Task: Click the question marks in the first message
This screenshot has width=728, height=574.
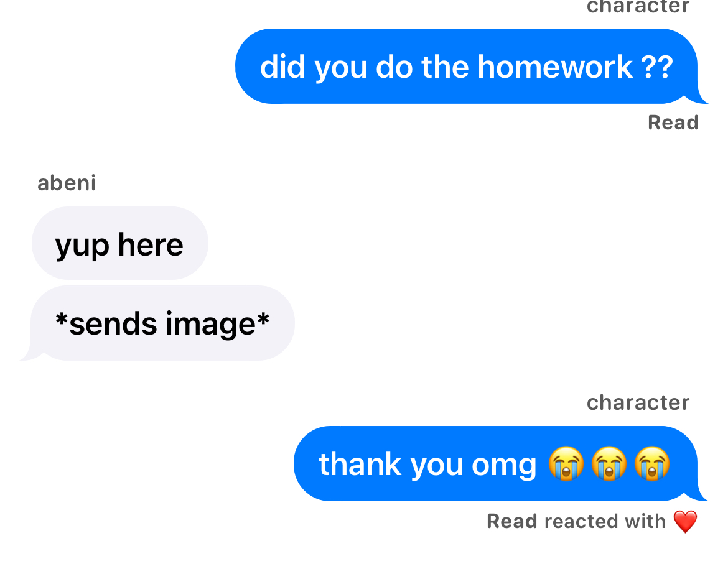Action: (658, 67)
